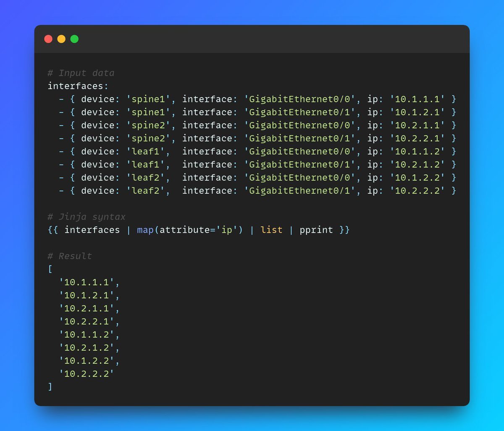This screenshot has width=504, height=431.
Task: Click the 'interfaces:' key line
Action: point(78,86)
